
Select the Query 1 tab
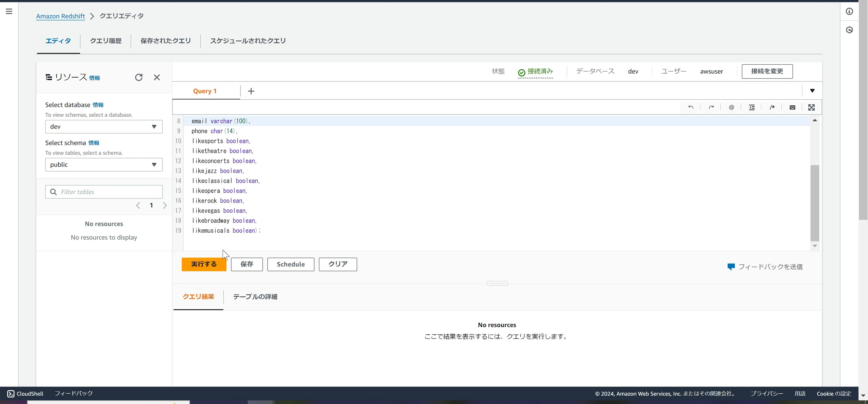(x=205, y=91)
